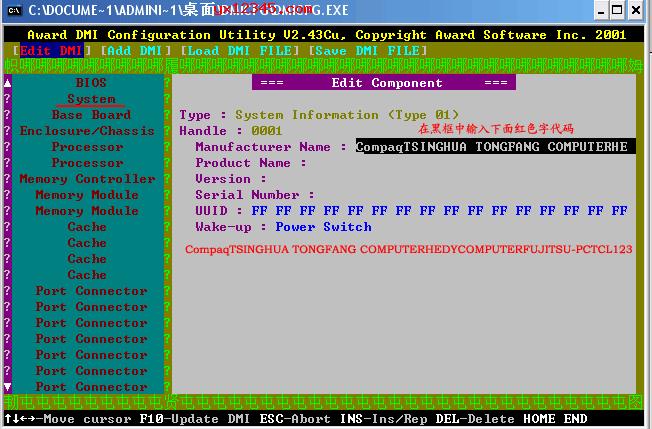Click the HOME hint in status bar
Image resolution: width=652 pixels, height=429 pixels.
point(539,419)
